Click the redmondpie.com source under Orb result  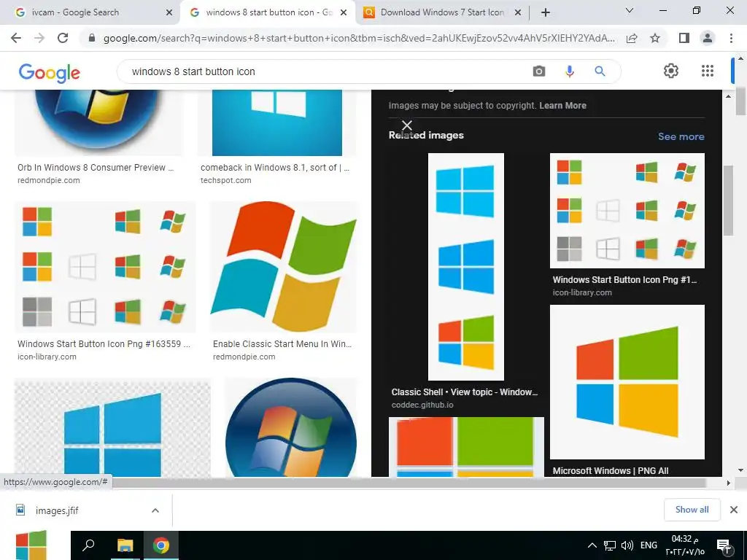click(49, 181)
